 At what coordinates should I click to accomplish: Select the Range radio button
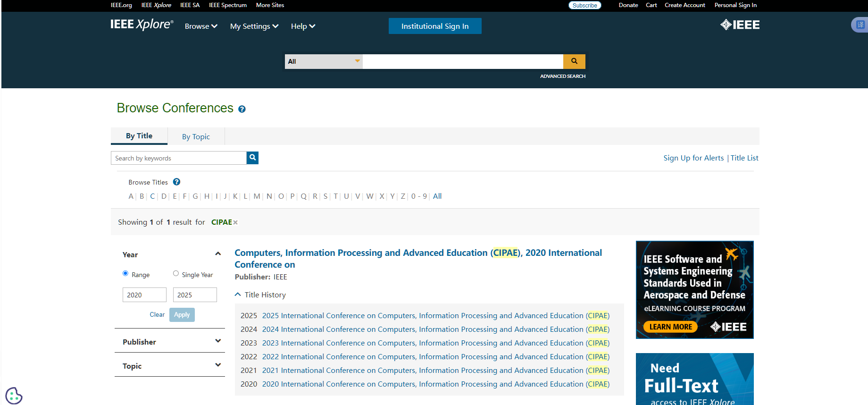coord(125,273)
